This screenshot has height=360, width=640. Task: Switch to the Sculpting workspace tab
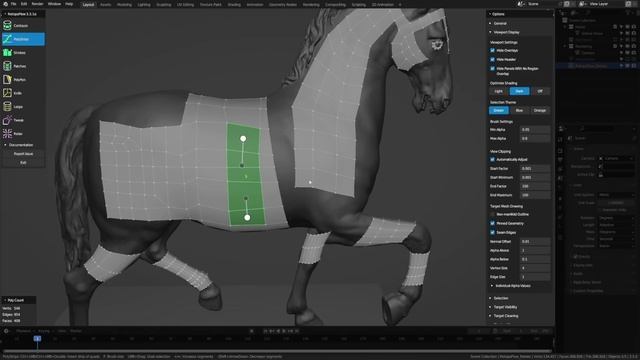(x=164, y=4)
